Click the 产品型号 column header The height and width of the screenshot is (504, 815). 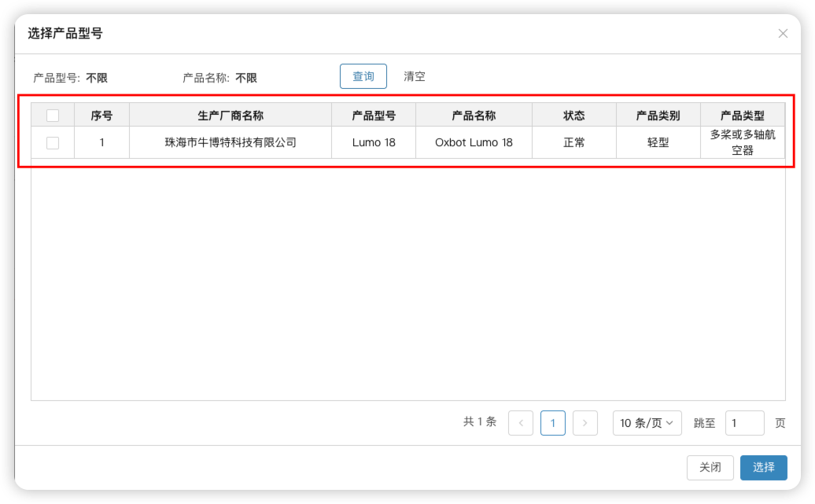click(374, 116)
